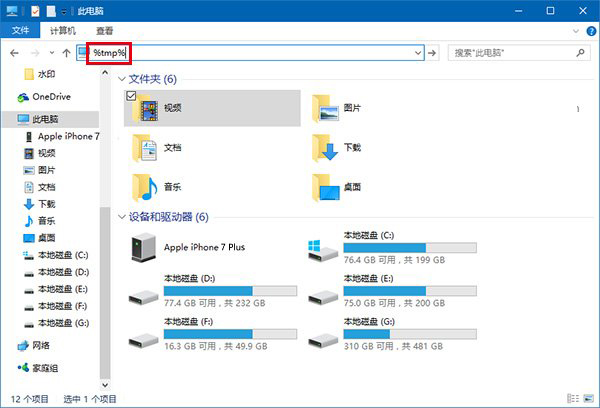The image size is (600, 408).
Task: Click OneDrive in the navigation pane
Action: point(51,96)
